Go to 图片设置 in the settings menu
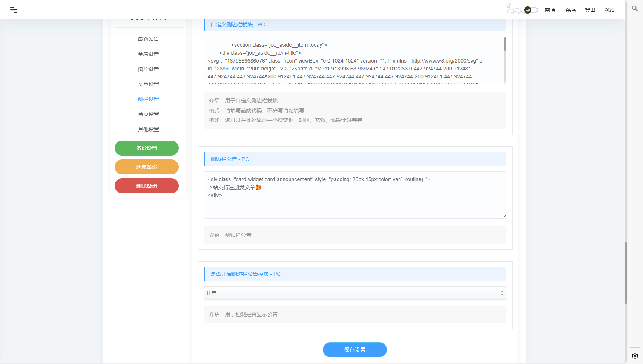Image resolution: width=643 pixels, height=364 pixels. [148, 69]
